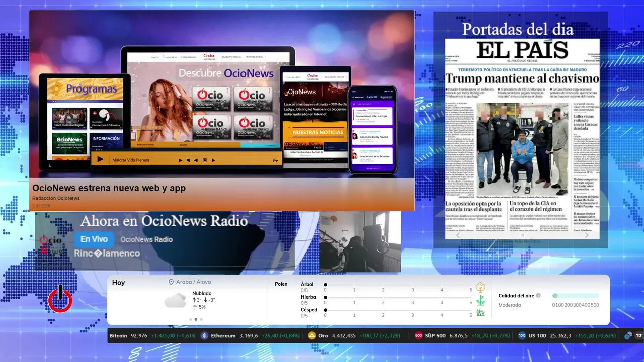644x362 pixels.
Task: Pause the newspaper covers slideshow
Action: [522, 235]
